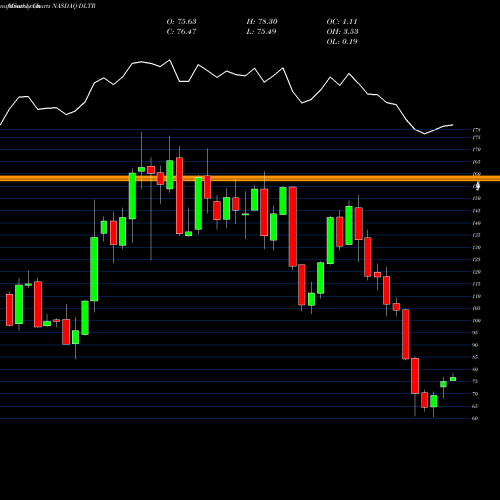Select the close value 'C: 76.47'
The height and width of the screenshot is (500, 500).
click(181, 32)
